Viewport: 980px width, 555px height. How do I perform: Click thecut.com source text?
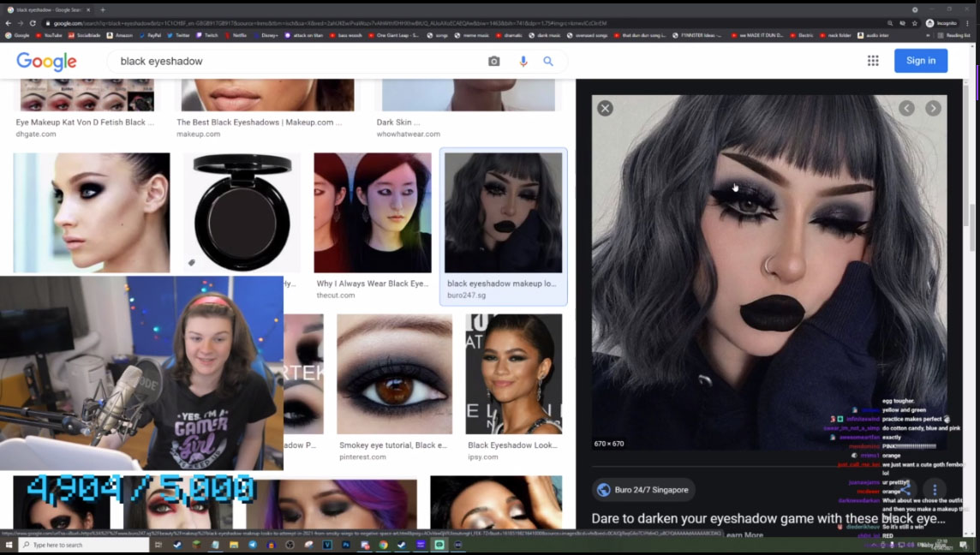point(336,295)
